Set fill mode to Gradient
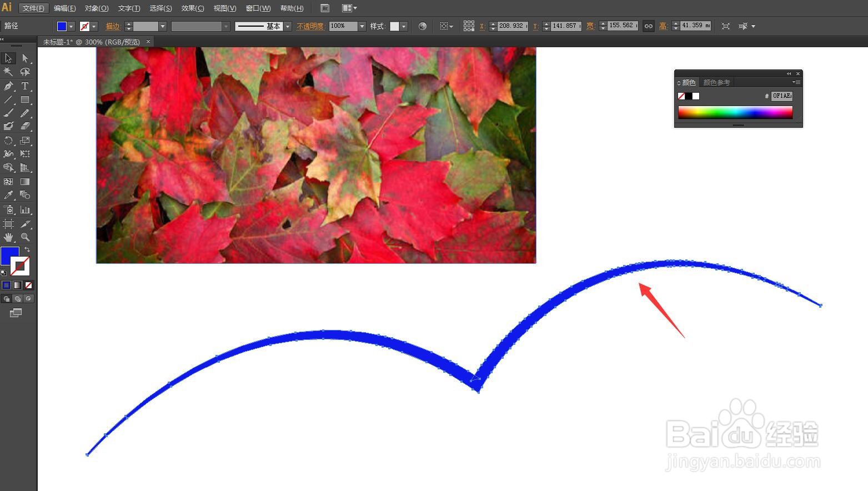The image size is (868, 491). (x=18, y=285)
